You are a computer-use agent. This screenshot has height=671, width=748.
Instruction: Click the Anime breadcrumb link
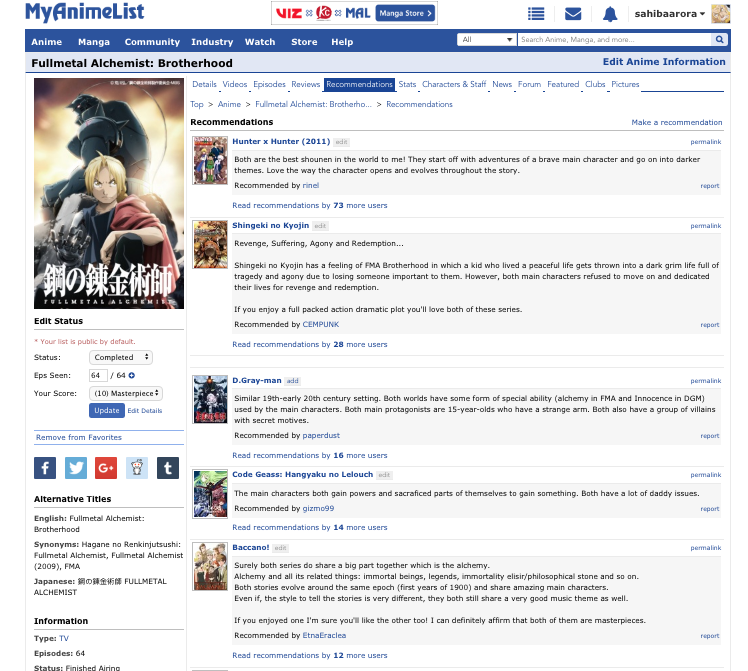point(229,104)
